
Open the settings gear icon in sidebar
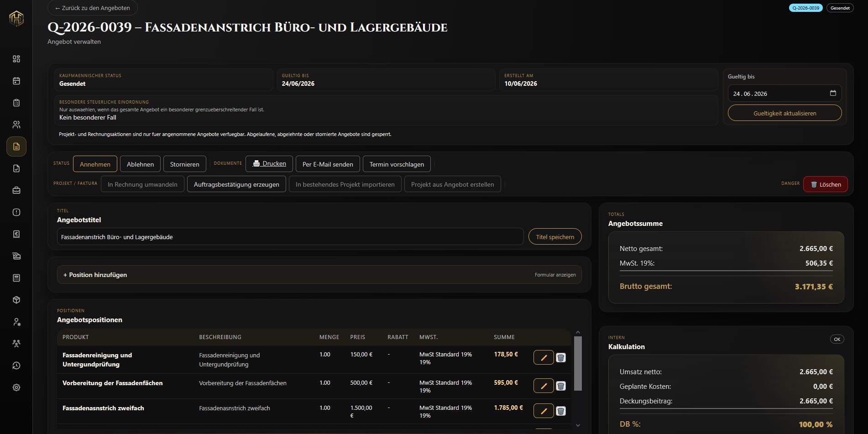(16, 387)
